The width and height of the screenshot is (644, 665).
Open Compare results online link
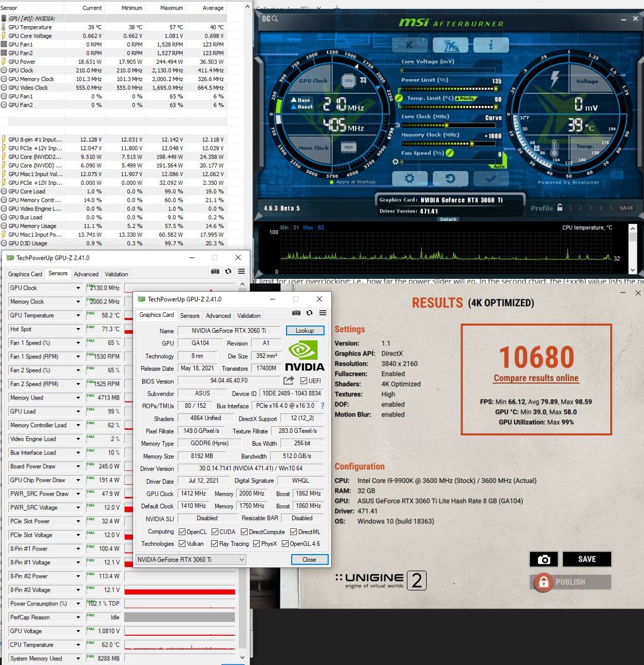tap(536, 378)
